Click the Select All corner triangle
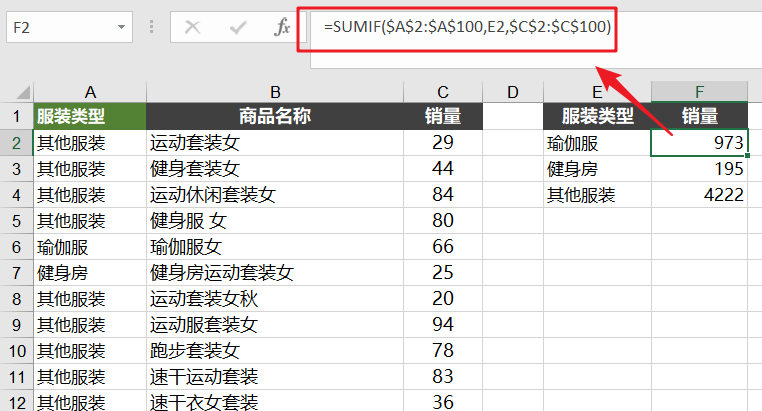This screenshot has width=762, height=411. (x=22, y=92)
